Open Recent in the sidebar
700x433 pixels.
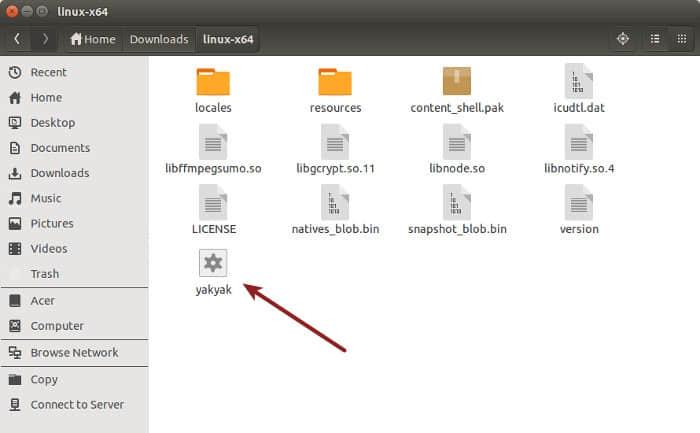tap(48, 72)
